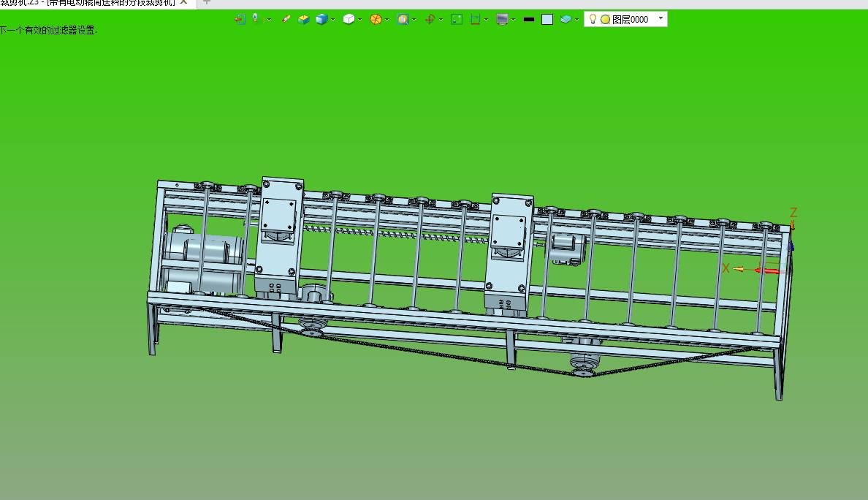Click the lamp-shaped toolbar icon

click(x=255, y=19)
